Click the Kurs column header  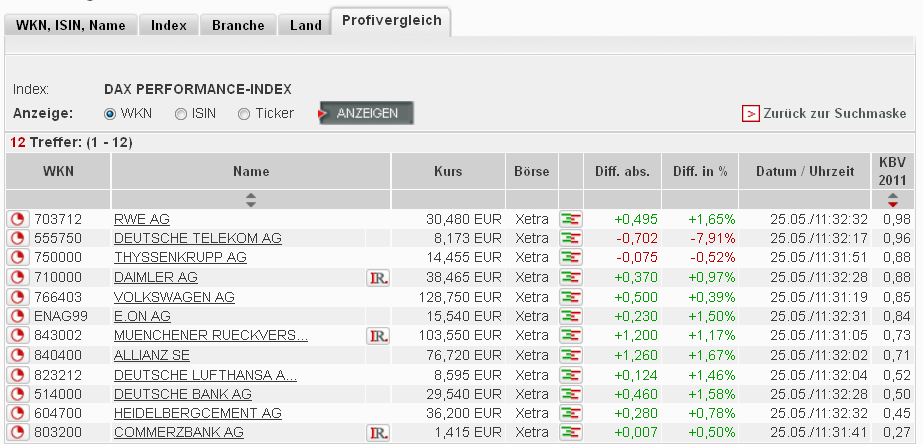449,171
